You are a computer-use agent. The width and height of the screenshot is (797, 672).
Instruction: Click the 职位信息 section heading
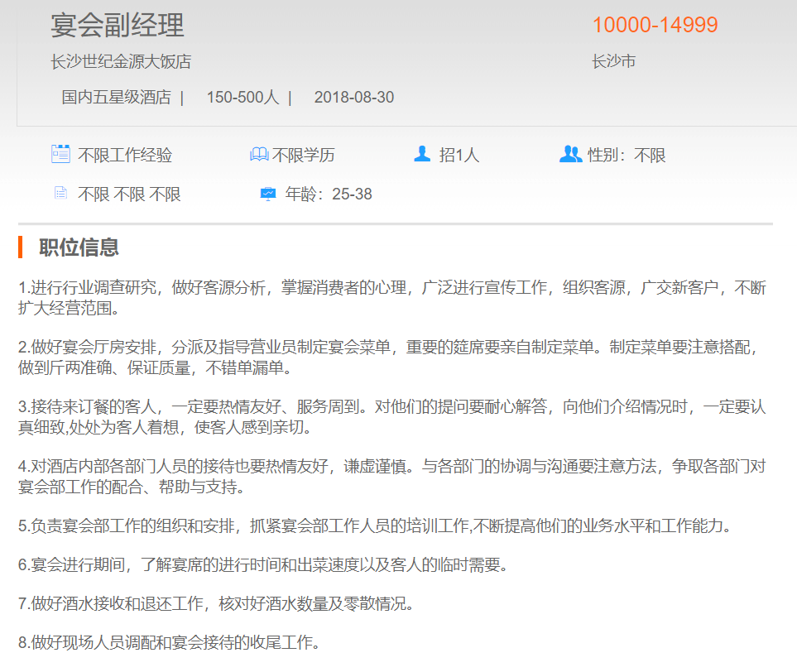tap(79, 247)
